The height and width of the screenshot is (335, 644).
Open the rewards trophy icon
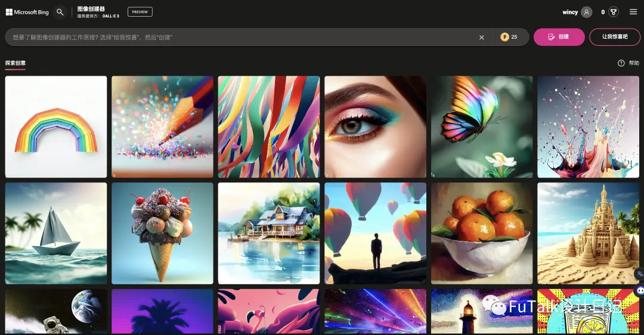point(614,13)
